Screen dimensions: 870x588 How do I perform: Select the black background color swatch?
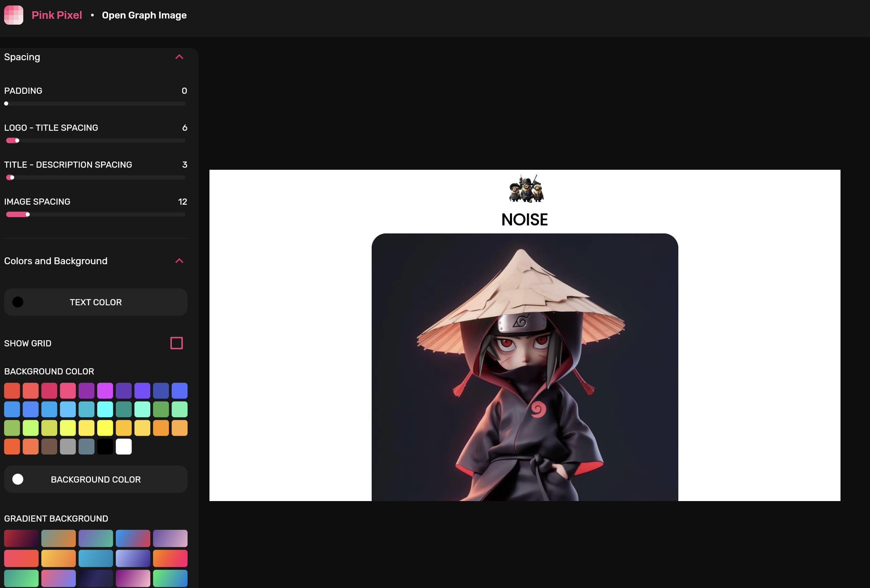(x=105, y=447)
